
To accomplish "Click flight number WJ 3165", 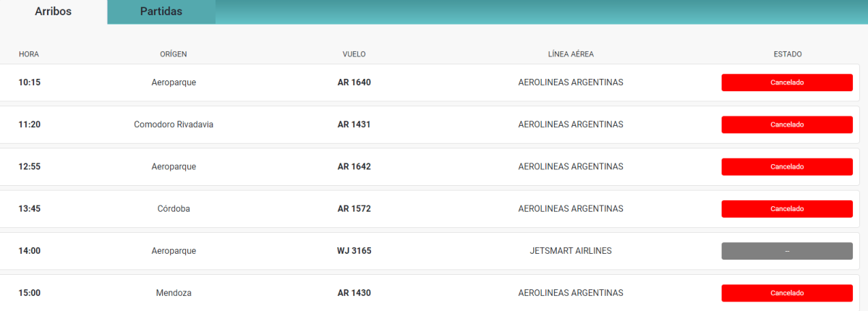I will 354,251.
